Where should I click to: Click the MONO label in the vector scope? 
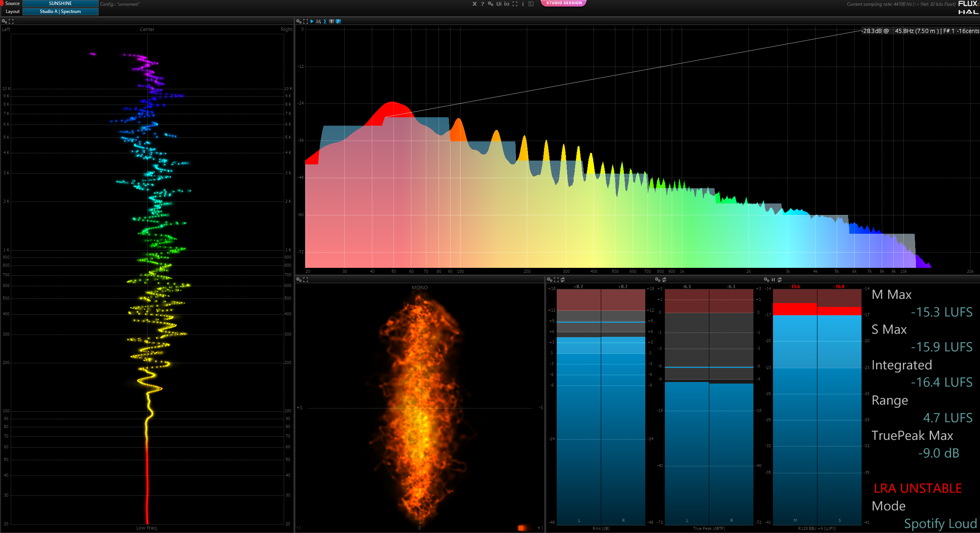click(419, 287)
